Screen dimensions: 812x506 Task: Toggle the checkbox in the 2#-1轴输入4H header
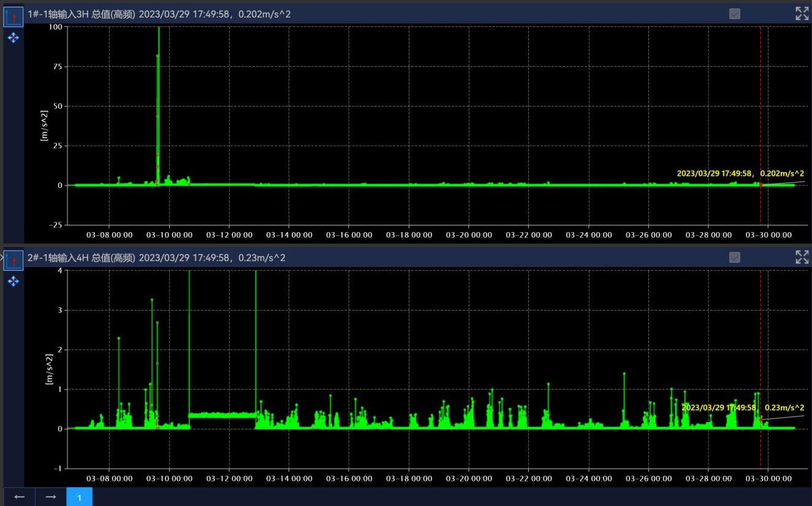tap(735, 257)
